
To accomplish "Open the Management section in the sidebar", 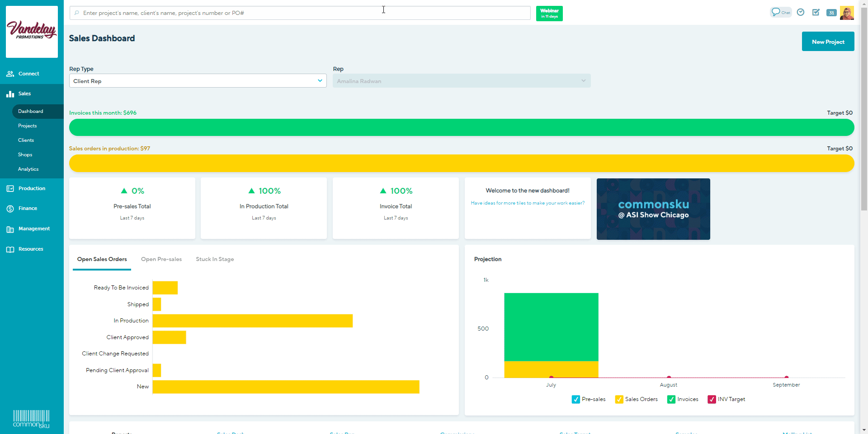I will 33,229.
